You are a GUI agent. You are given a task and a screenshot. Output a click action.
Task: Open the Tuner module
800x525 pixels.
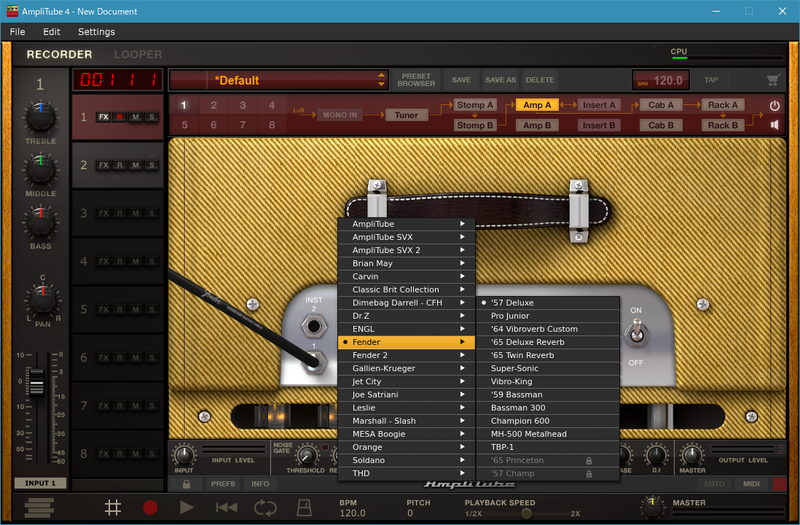point(406,115)
